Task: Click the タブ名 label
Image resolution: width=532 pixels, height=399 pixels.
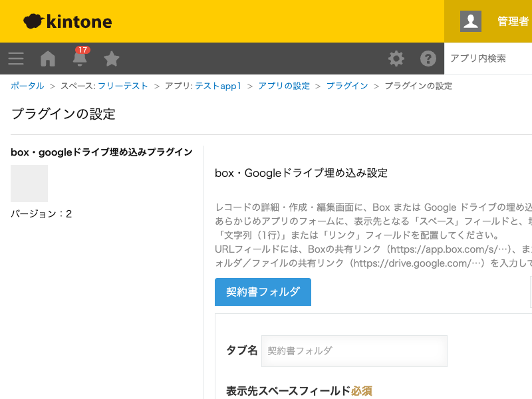Action: pyautogui.click(x=242, y=350)
